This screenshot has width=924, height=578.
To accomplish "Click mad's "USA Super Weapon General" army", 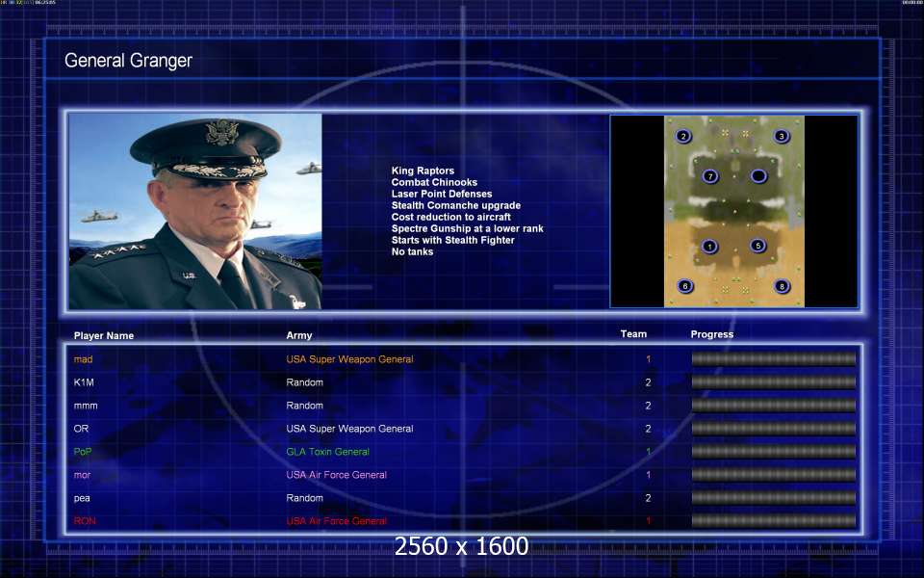I will click(x=349, y=359).
